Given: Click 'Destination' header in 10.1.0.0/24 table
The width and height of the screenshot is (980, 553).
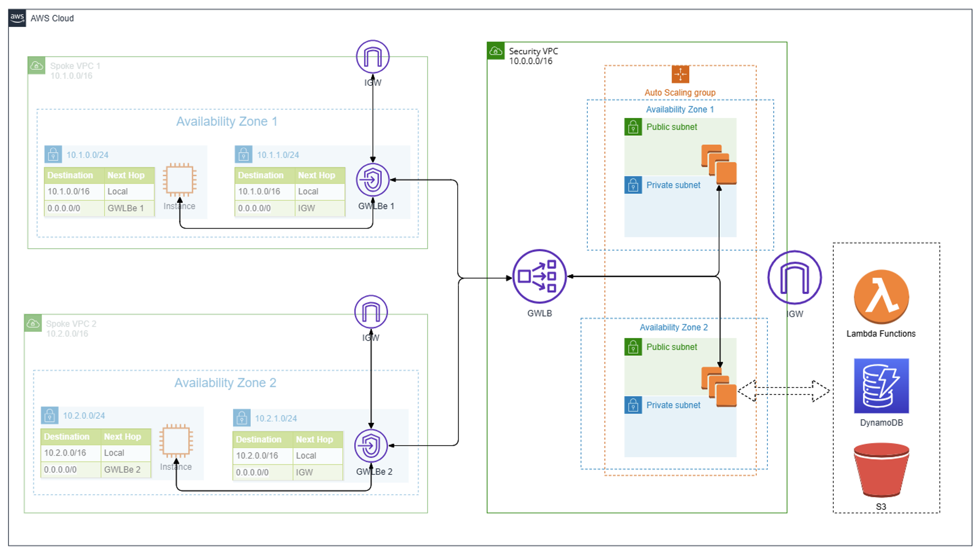Looking at the screenshot, I should (x=74, y=175).
